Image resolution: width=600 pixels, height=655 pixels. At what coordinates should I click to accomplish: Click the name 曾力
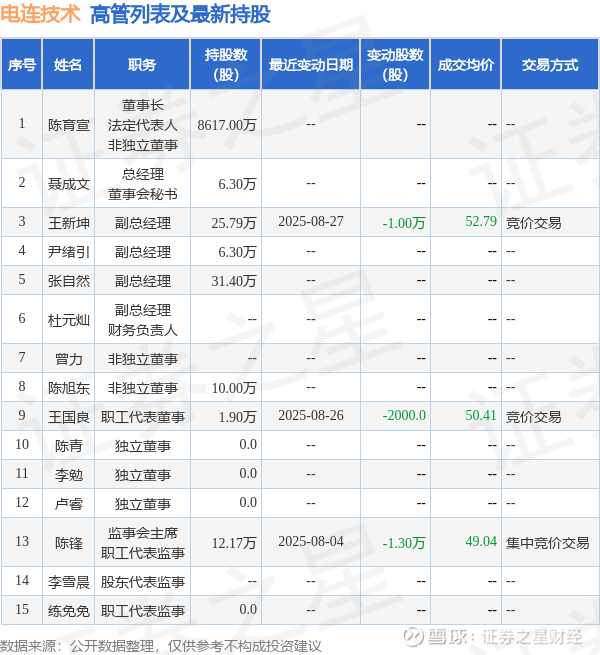point(69,358)
